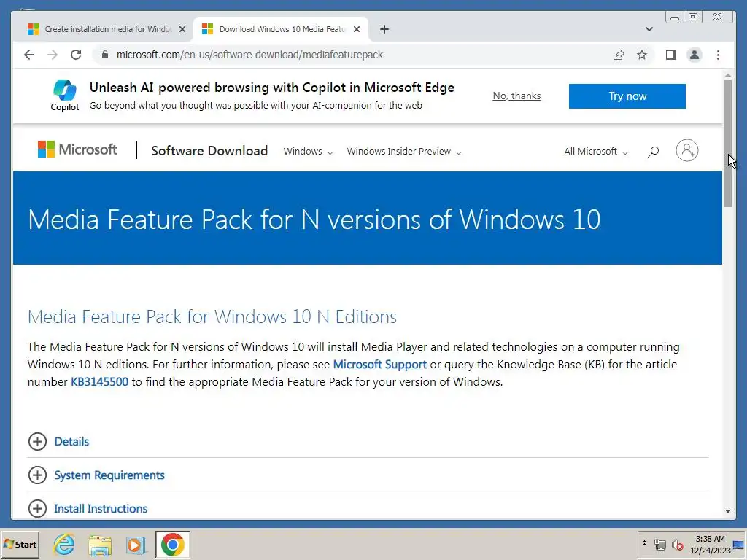Open the Software Download link
747x560 pixels.
209,151
